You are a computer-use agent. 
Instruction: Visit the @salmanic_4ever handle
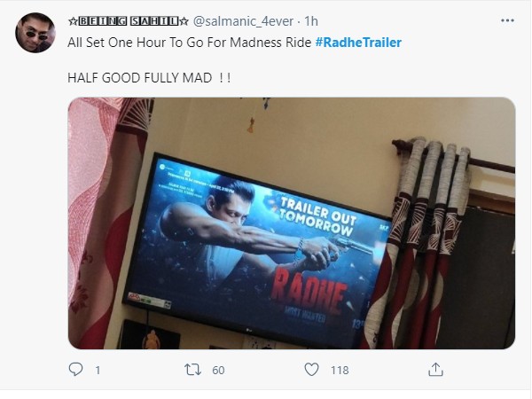[243, 21]
